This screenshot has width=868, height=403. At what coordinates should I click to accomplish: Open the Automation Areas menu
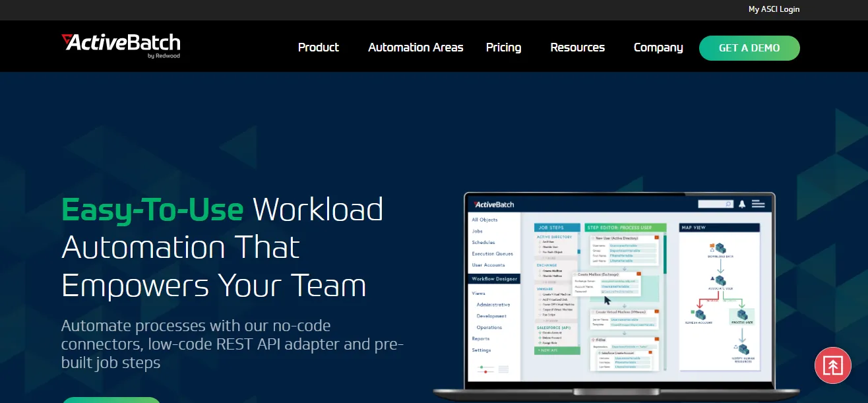click(x=416, y=47)
